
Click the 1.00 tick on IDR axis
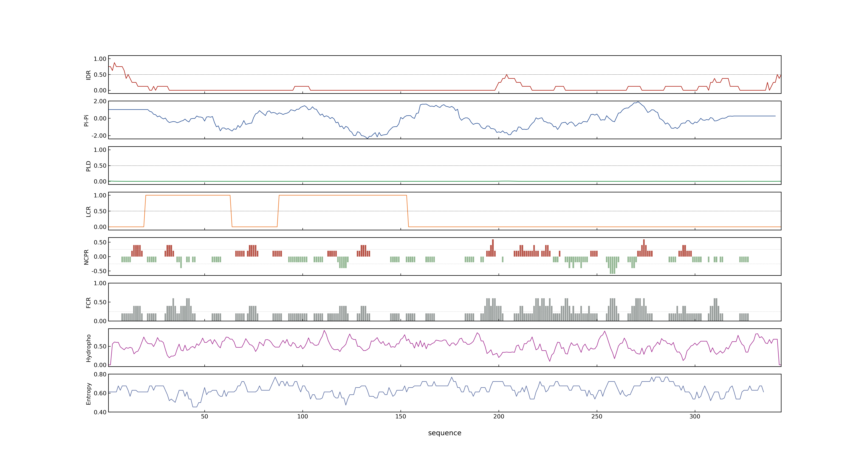pyautogui.click(x=100, y=59)
